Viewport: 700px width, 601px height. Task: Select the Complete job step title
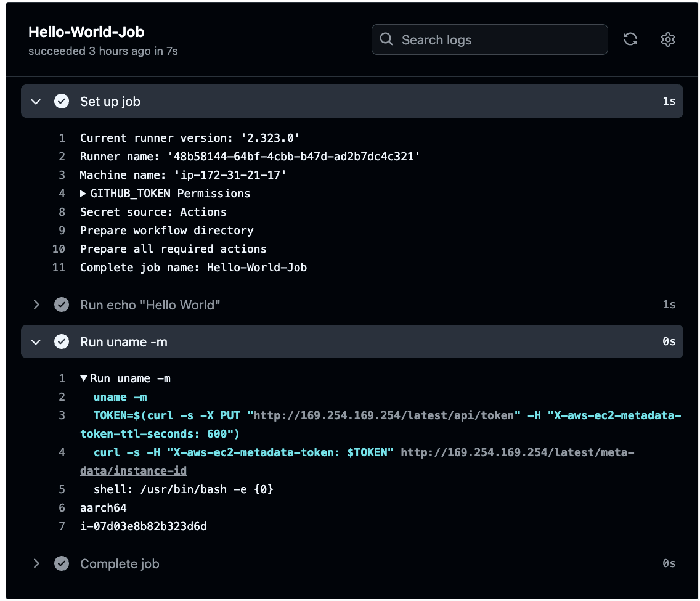coord(120,564)
